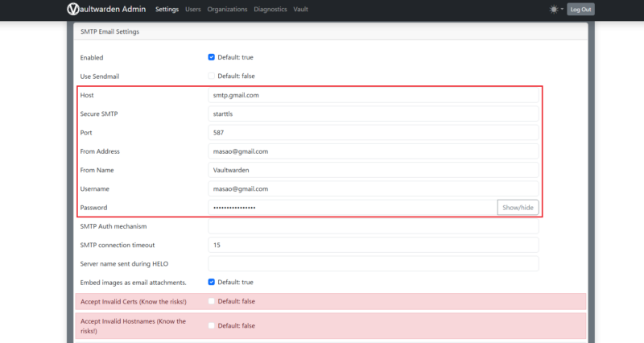Open the Settings nav item
Viewport: 644px width, 343px height.
pyautogui.click(x=167, y=9)
